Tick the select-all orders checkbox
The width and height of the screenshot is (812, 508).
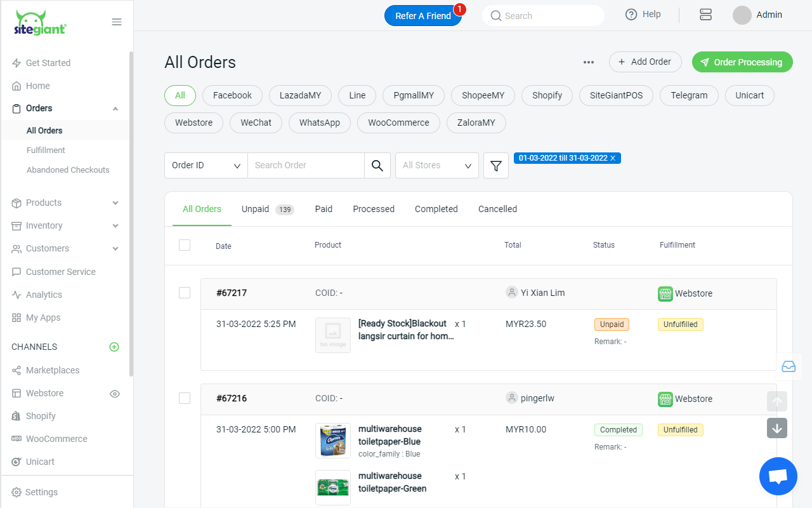click(x=185, y=245)
